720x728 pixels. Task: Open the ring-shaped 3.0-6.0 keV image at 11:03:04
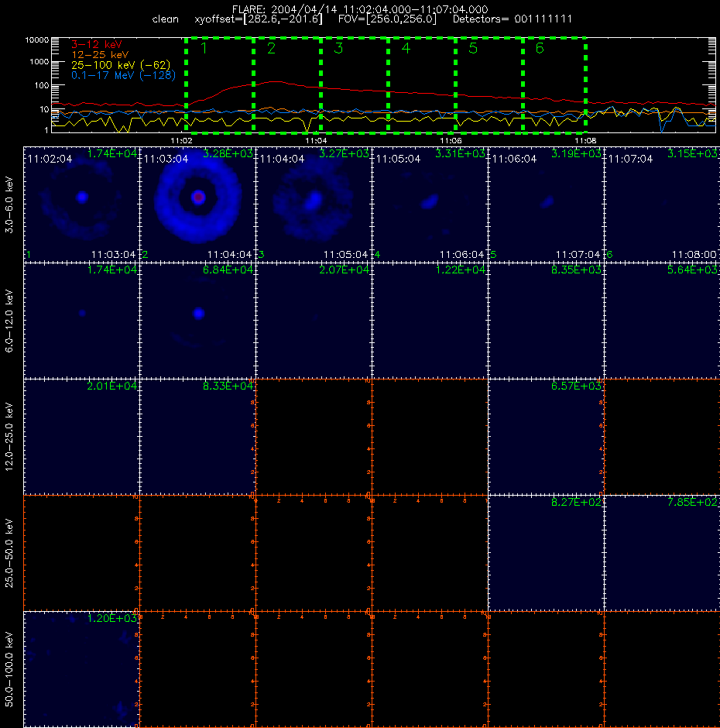pos(197,204)
